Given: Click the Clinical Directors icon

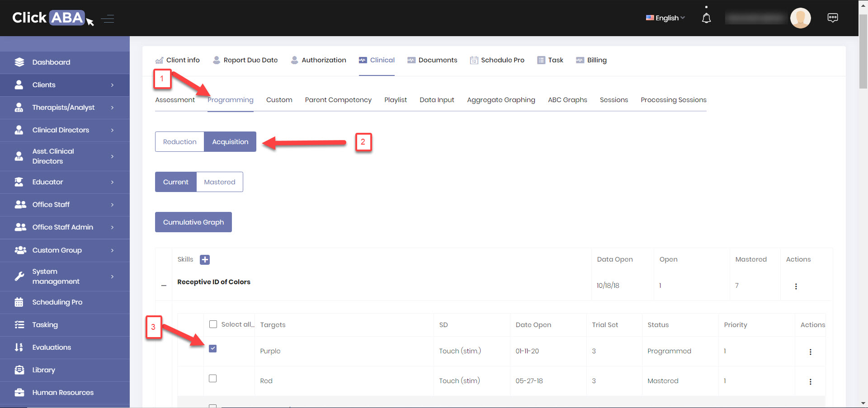Looking at the screenshot, I should 19,130.
